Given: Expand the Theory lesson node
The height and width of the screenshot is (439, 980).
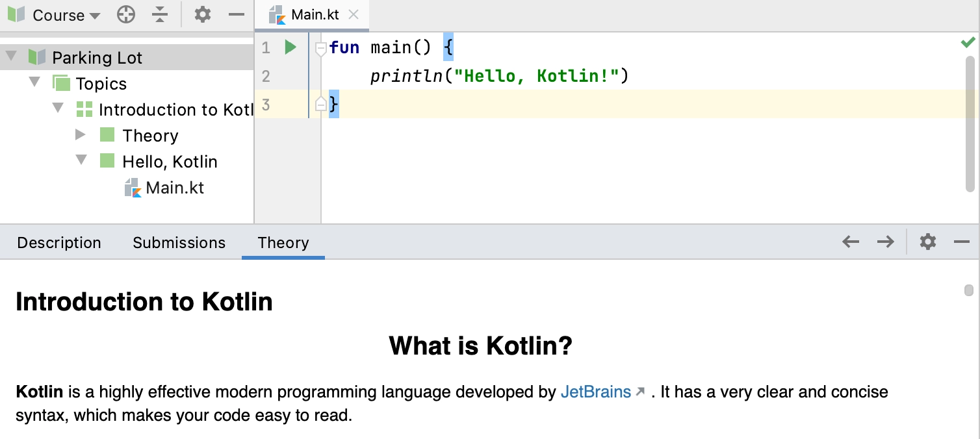Looking at the screenshot, I should [81, 135].
